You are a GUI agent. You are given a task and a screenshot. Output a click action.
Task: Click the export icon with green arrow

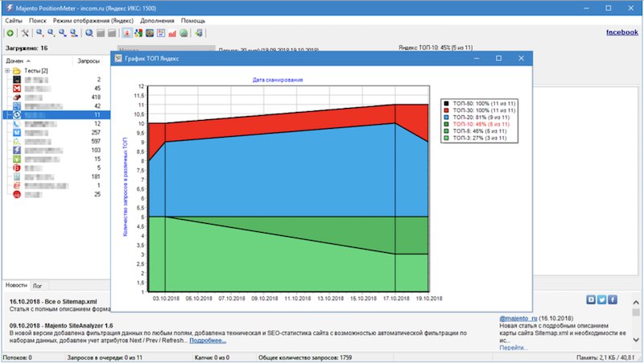[x=199, y=33]
